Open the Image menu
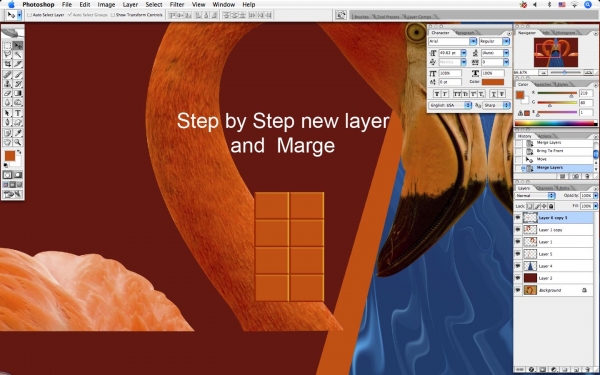 tap(106, 5)
